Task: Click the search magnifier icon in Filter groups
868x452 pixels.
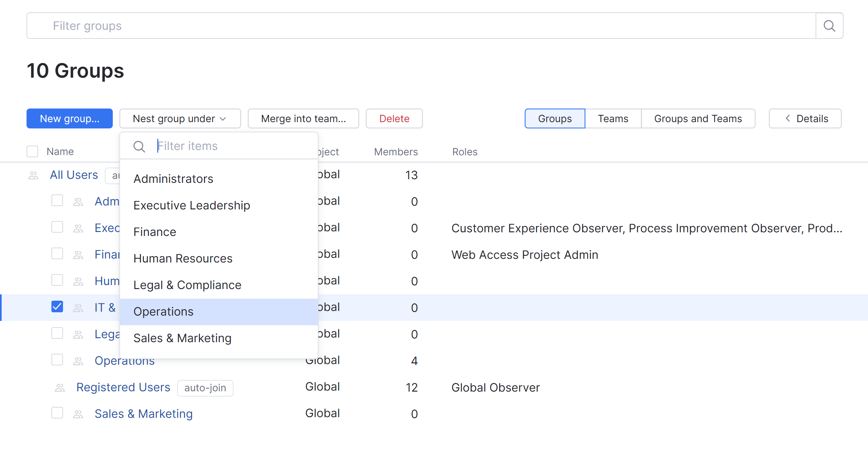Action: point(829,26)
